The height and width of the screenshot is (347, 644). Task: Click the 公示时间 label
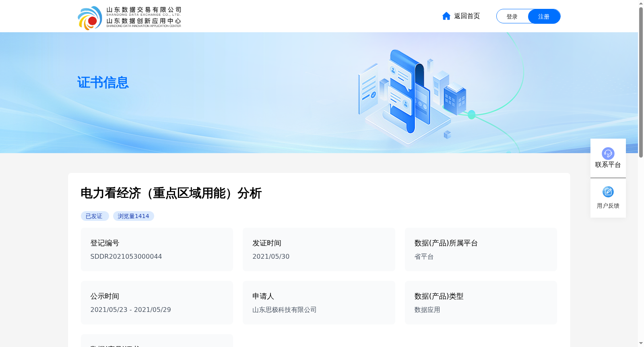[105, 296]
